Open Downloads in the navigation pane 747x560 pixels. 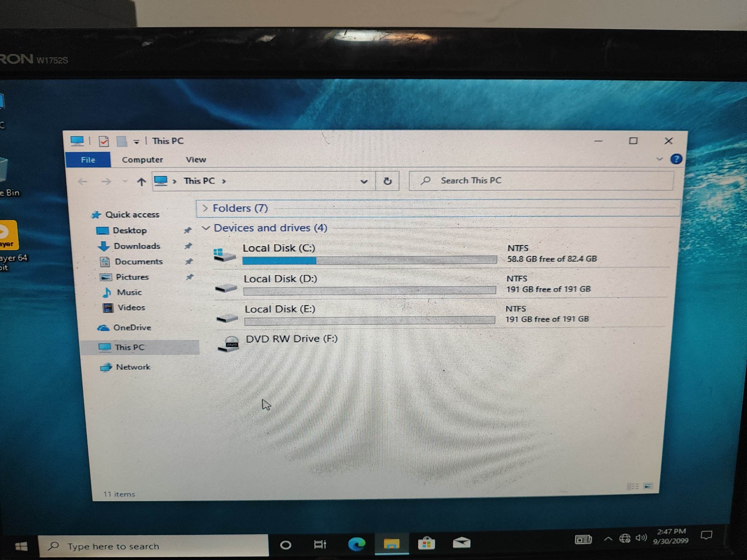tap(129, 246)
